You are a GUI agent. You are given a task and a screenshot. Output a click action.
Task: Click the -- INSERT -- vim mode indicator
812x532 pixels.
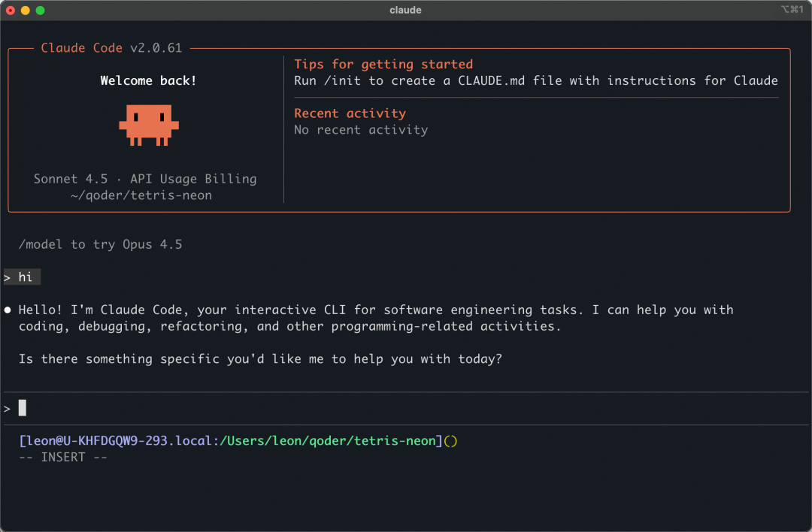(x=63, y=457)
